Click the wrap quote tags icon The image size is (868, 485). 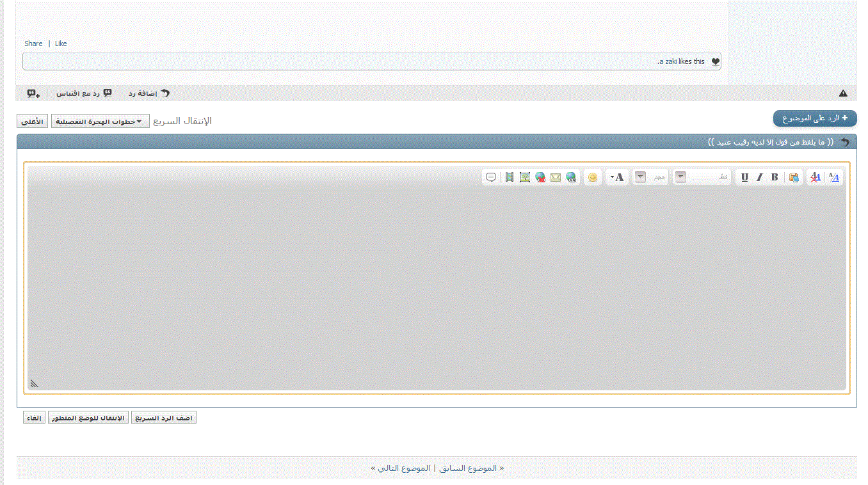point(491,177)
